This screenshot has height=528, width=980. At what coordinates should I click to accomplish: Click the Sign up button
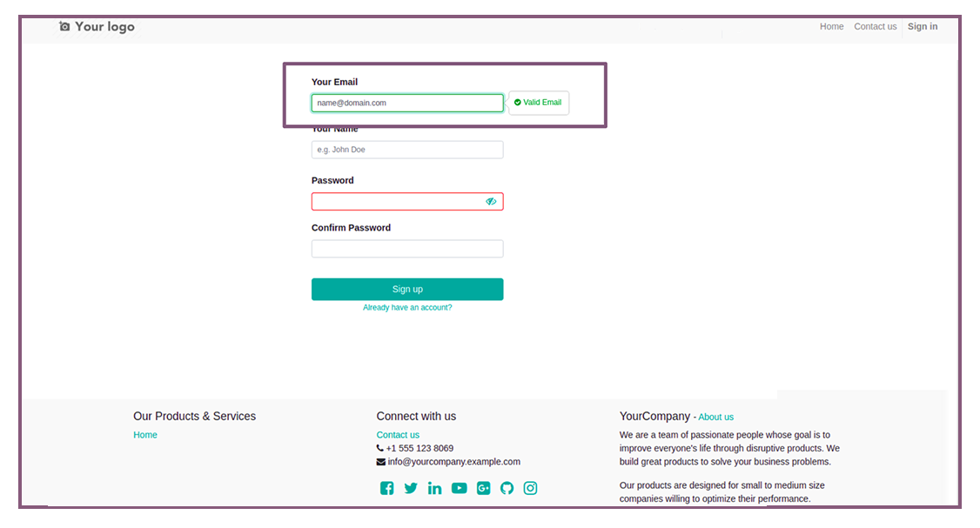407,290
